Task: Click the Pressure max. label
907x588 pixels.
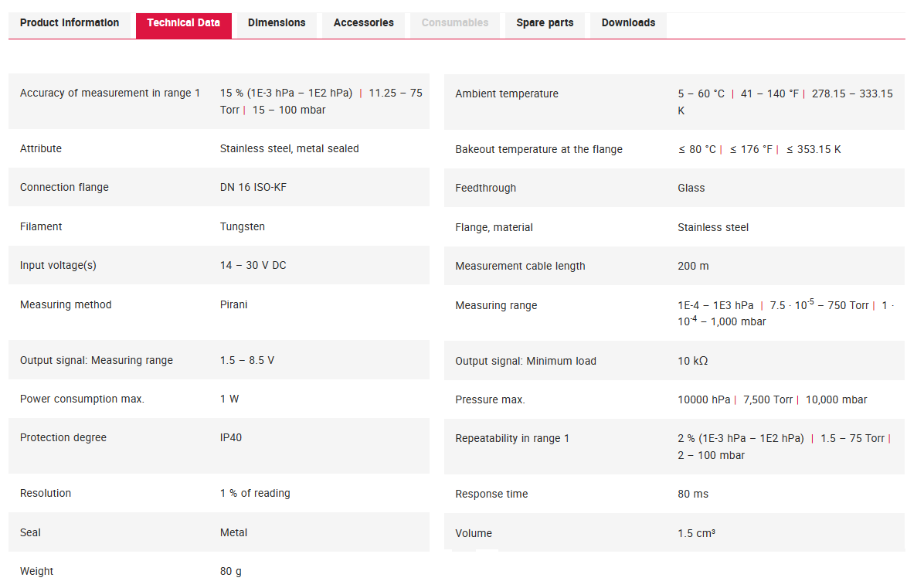Action: point(490,400)
